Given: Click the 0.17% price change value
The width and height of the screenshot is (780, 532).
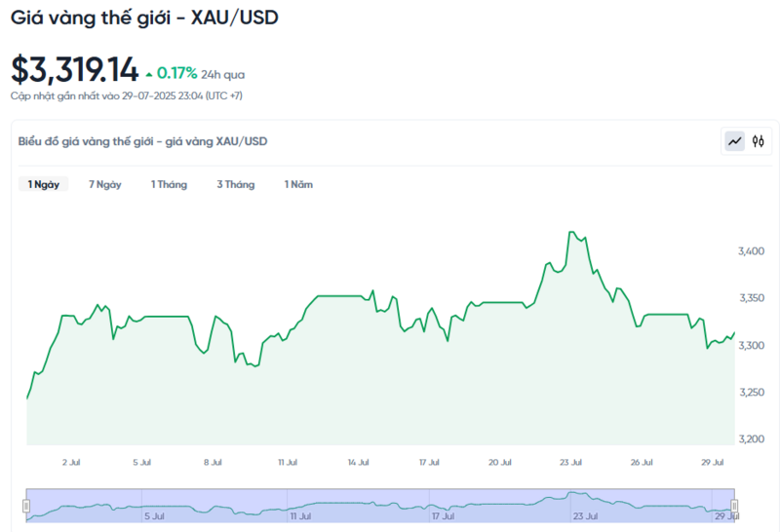Looking at the screenshot, I should tap(176, 73).
